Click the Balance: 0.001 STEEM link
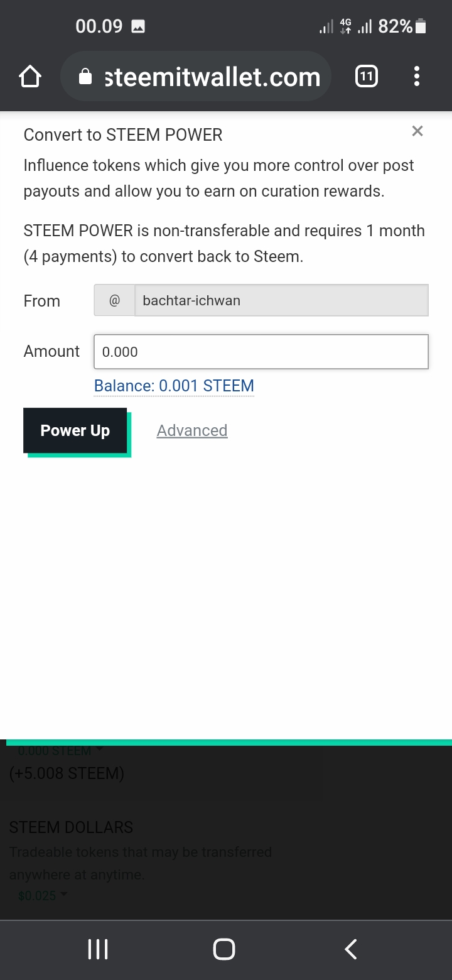This screenshot has width=452, height=980. pos(174,386)
